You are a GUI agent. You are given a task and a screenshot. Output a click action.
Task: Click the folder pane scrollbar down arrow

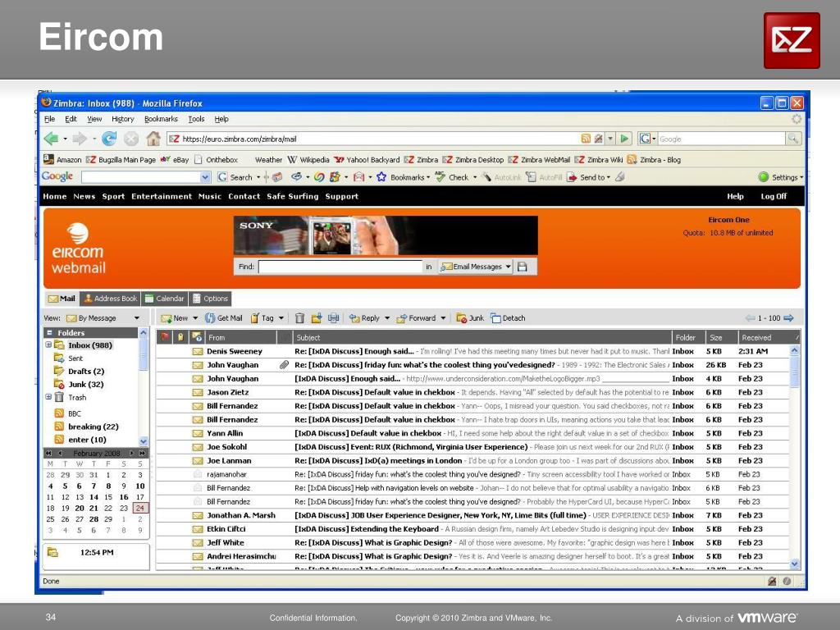click(144, 441)
